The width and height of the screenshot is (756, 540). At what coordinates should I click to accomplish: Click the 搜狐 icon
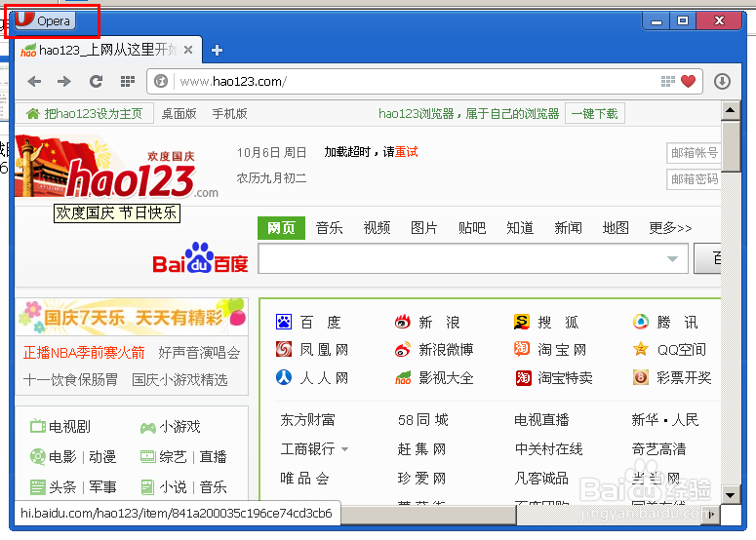tap(522, 322)
